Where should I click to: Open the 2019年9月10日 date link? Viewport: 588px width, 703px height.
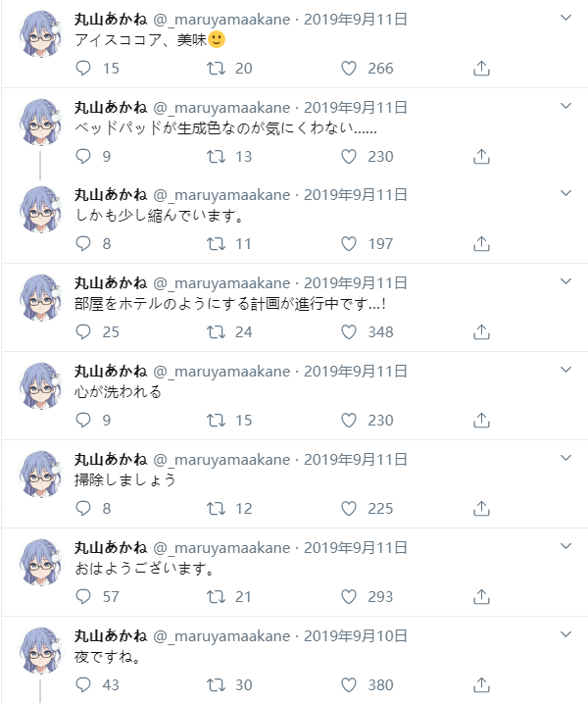pos(356,635)
